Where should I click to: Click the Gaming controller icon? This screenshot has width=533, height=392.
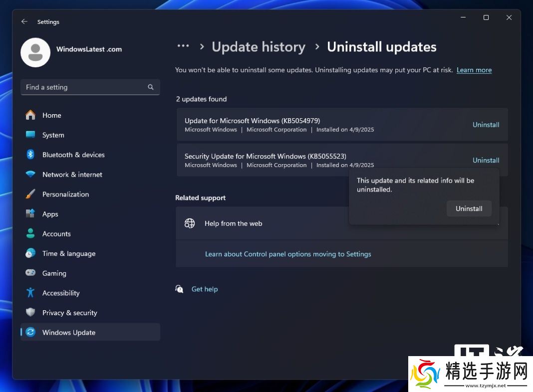(30, 273)
